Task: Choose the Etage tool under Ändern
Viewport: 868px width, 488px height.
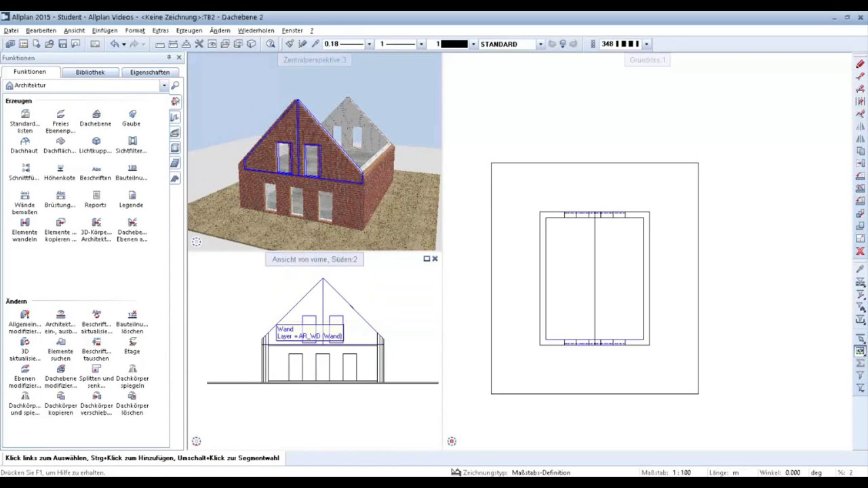Action: click(132, 346)
